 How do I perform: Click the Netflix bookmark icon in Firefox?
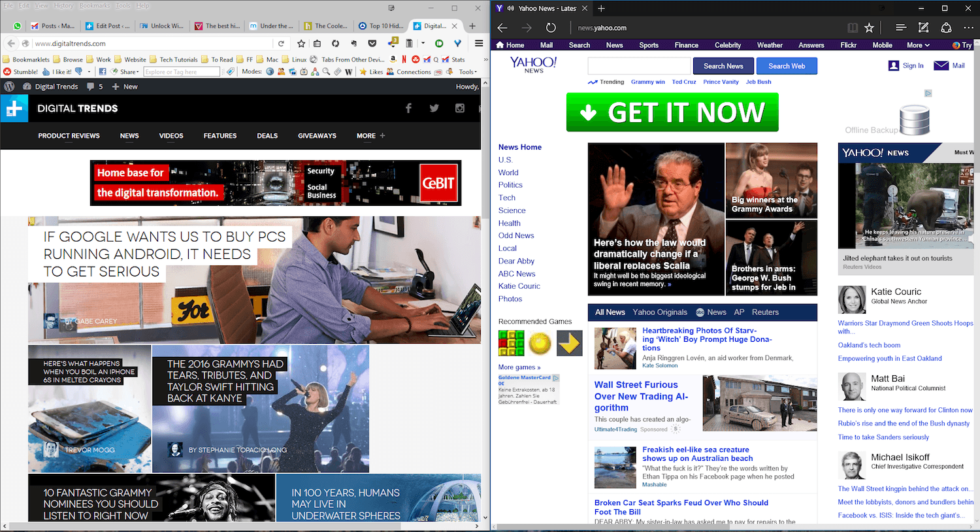[x=404, y=59]
